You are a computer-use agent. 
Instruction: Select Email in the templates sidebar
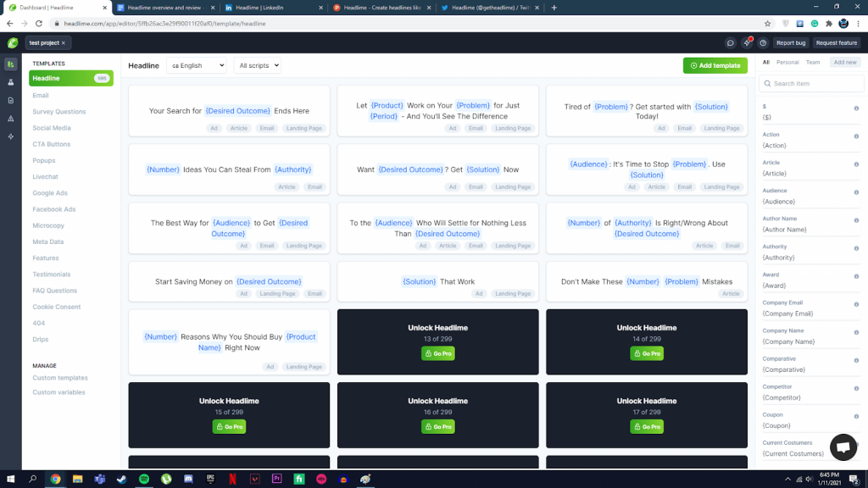click(x=41, y=95)
